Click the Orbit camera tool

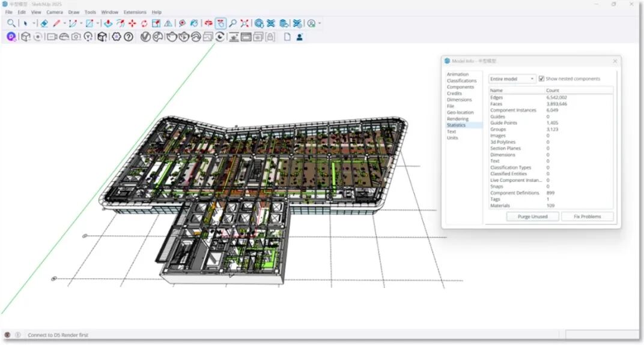pos(208,23)
